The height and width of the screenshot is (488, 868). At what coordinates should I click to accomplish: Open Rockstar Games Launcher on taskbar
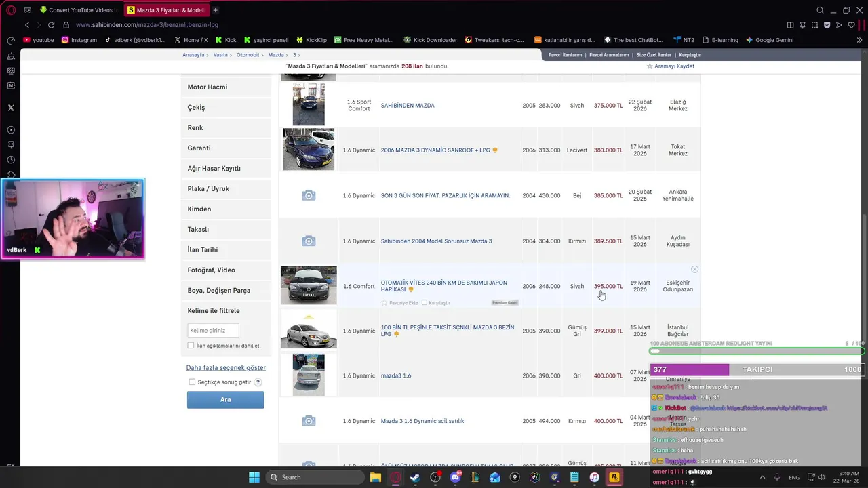pyautogui.click(x=614, y=477)
